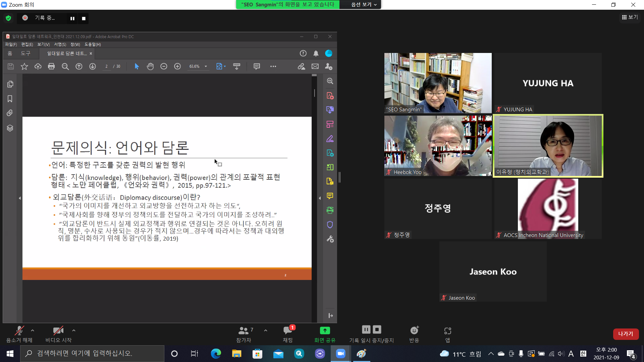Screen dimensions: 644x362
Task: Pause recording in the bottom Zoom toolbar
Action: click(366, 329)
